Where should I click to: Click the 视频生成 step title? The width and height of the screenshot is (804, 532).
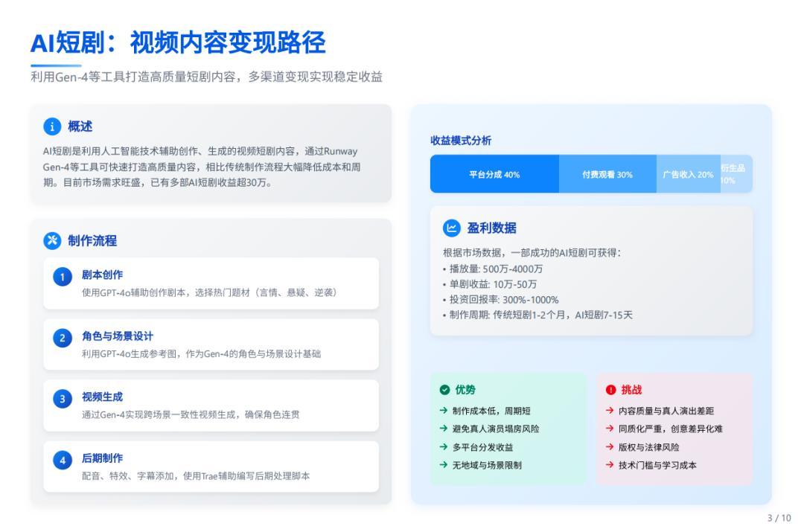click(x=103, y=397)
